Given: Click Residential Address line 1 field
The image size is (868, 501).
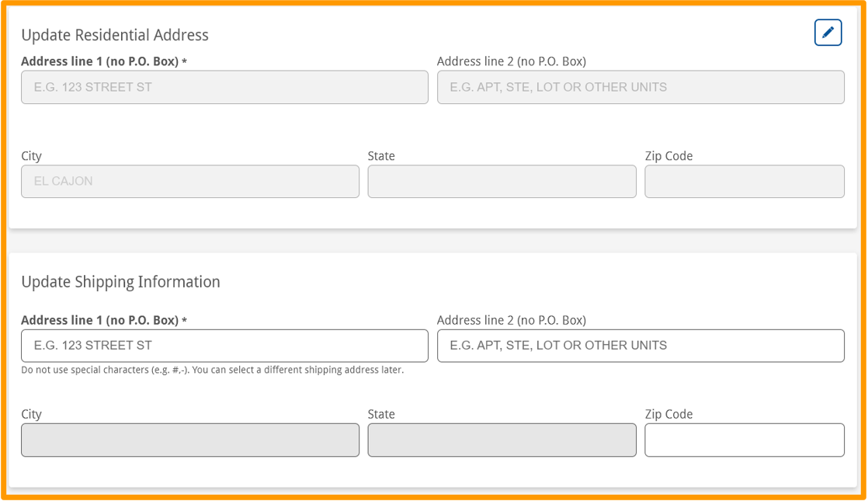Looking at the screenshot, I should click(224, 87).
